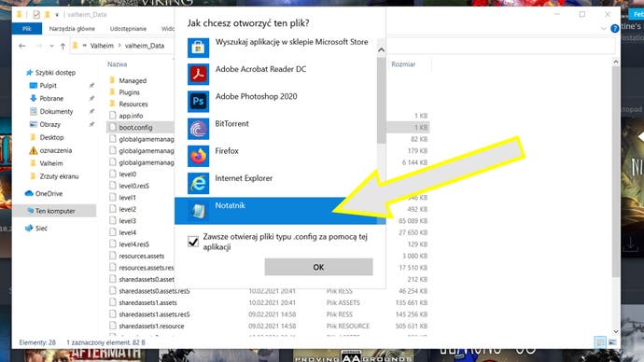Choose Adobe Acrobat Reader DC icon

pyautogui.click(x=198, y=75)
